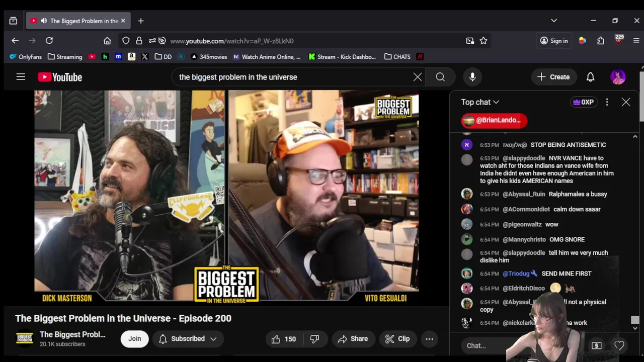Open The Biggest Problem channel avatar

(x=24, y=338)
